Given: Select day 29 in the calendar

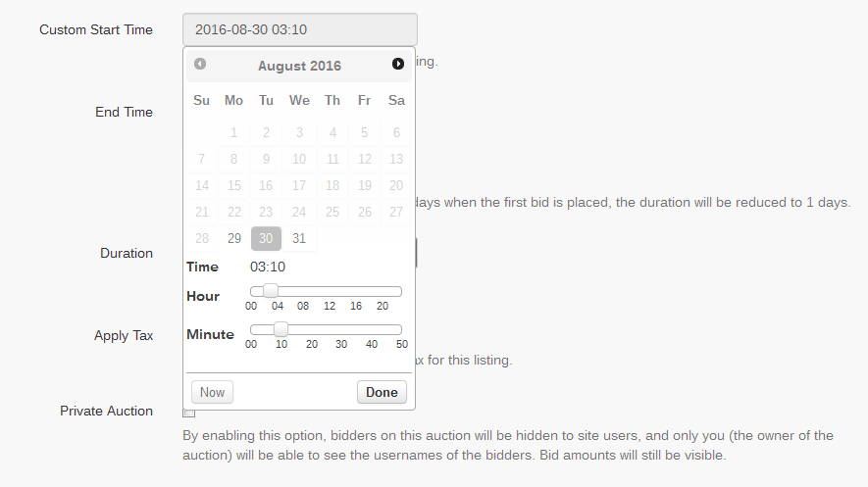Looking at the screenshot, I should click(x=233, y=238).
